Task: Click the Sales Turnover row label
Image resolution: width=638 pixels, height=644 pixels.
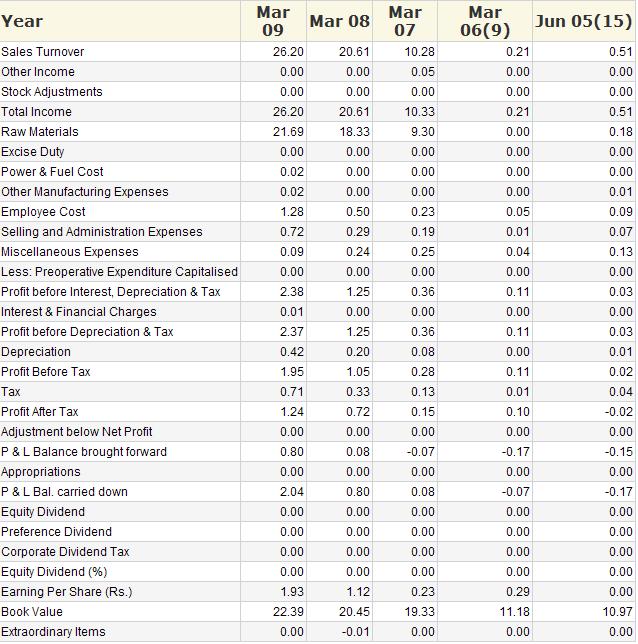Action: point(43,52)
